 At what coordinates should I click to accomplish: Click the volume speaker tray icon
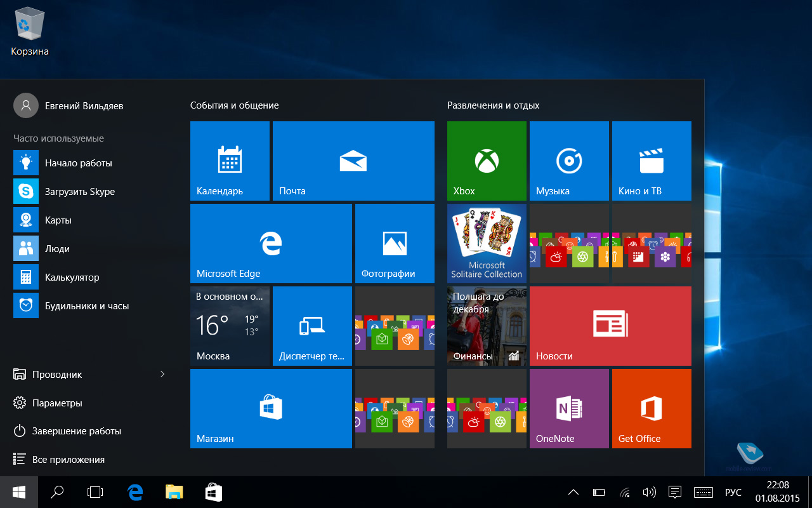649,492
